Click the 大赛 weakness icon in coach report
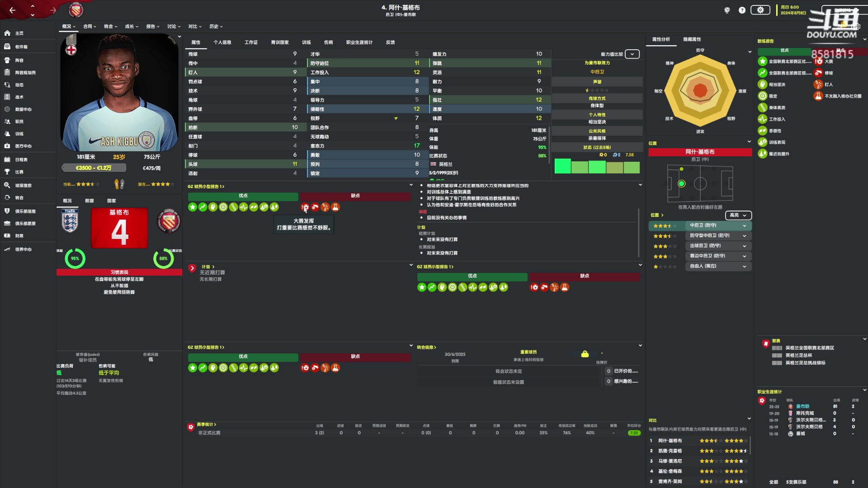This screenshot has height=488, width=868. point(818,61)
